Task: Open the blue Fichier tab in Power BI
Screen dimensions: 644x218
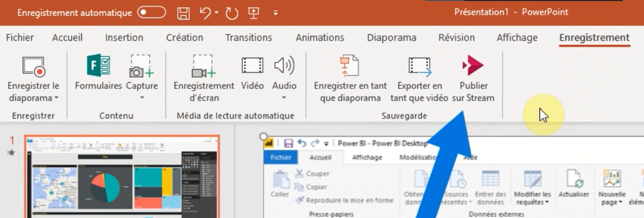Action: (x=281, y=158)
